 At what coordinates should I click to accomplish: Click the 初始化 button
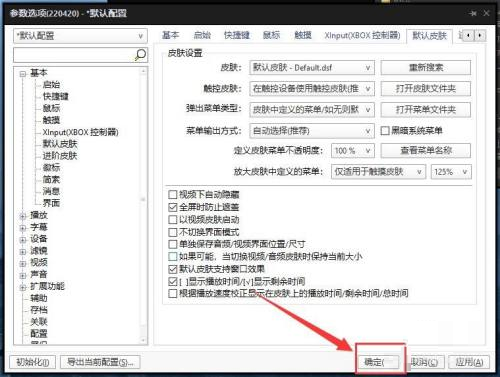pos(33,362)
